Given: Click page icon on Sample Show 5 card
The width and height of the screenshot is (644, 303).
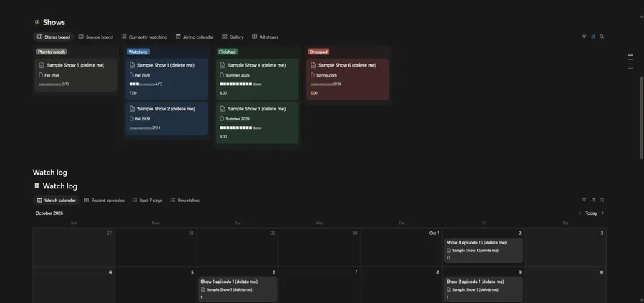Looking at the screenshot, I should coord(42,65).
